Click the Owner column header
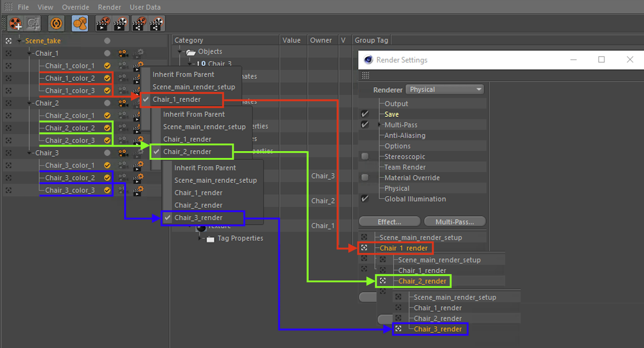The image size is (644, 348). point(322,40)
